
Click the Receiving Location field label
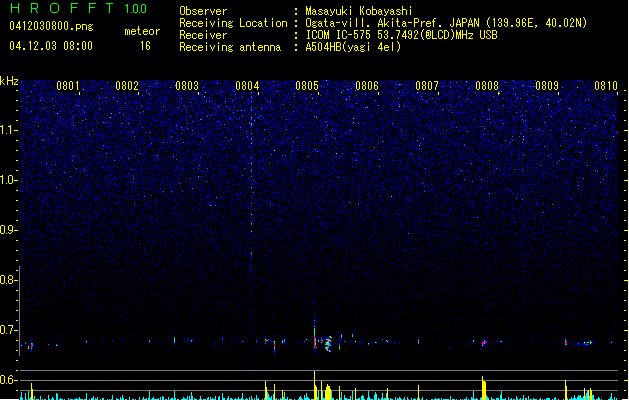coord(233,23)
